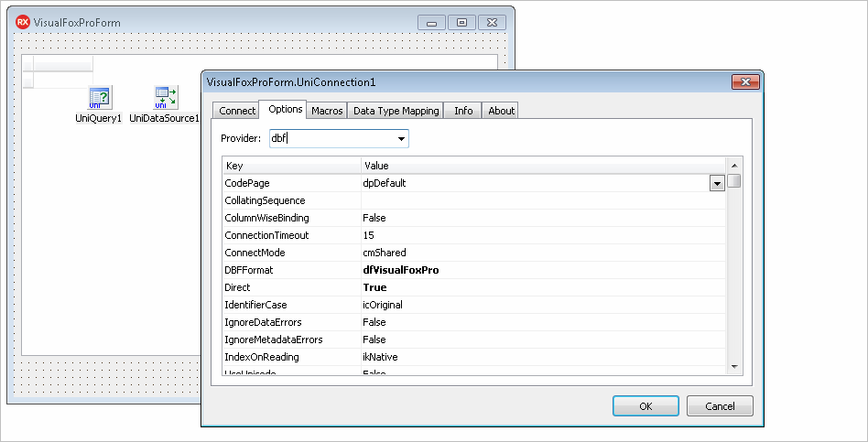Click the bold True value for Direct
868x442 pixels.
point(543,287)
